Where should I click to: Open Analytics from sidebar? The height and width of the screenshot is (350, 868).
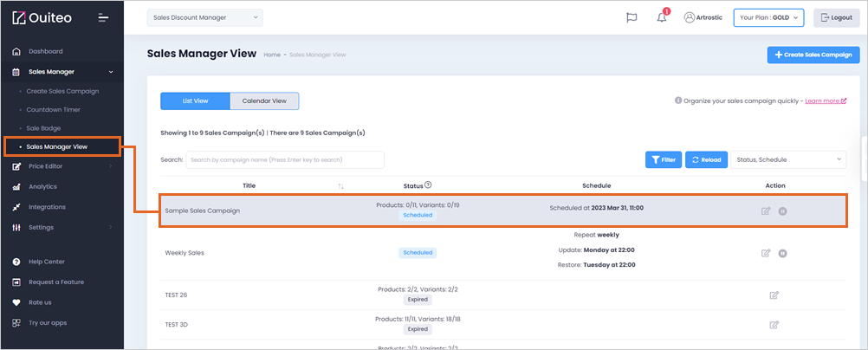click(42, 186)
